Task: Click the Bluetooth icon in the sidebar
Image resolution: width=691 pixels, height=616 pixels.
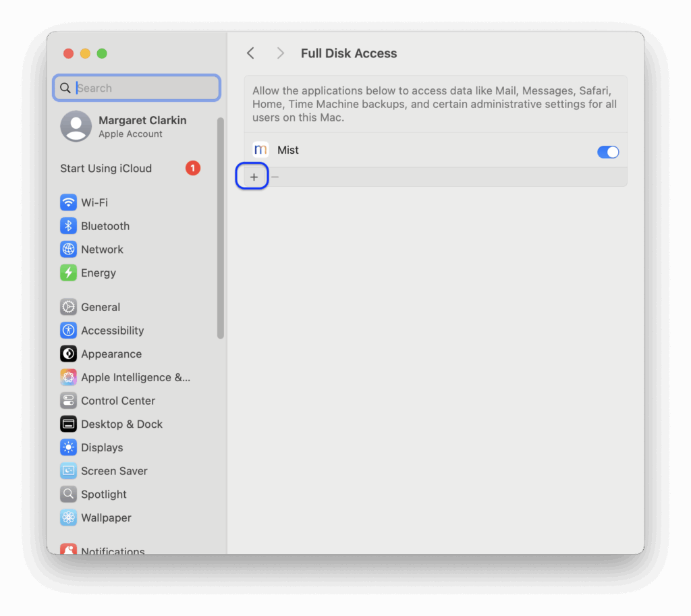Action: [x=68, y=225]
